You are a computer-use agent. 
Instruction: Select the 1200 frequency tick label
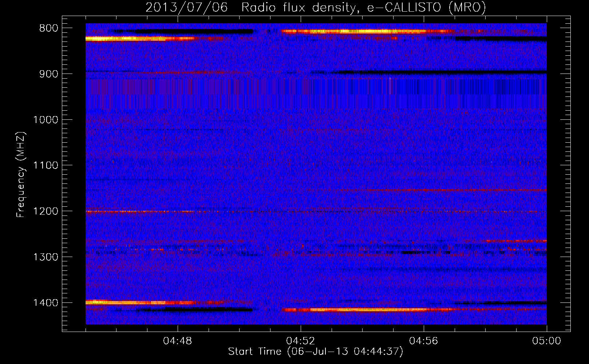46,211
